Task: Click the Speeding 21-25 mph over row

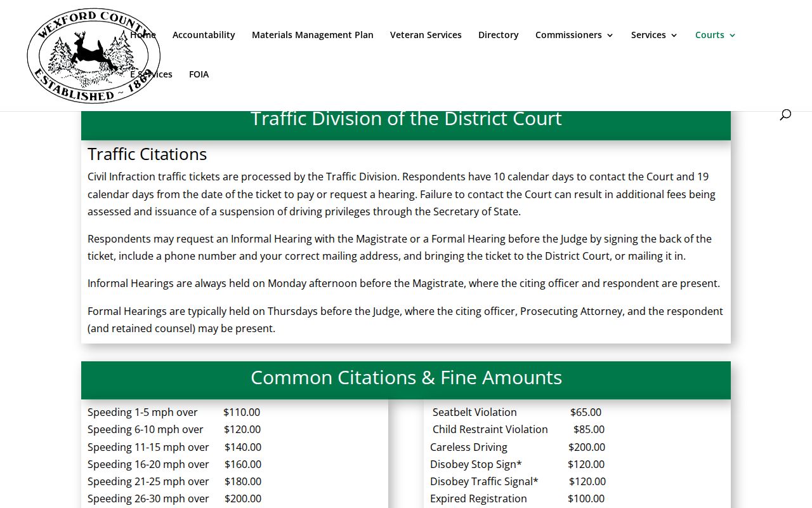Action: [174, 481]
